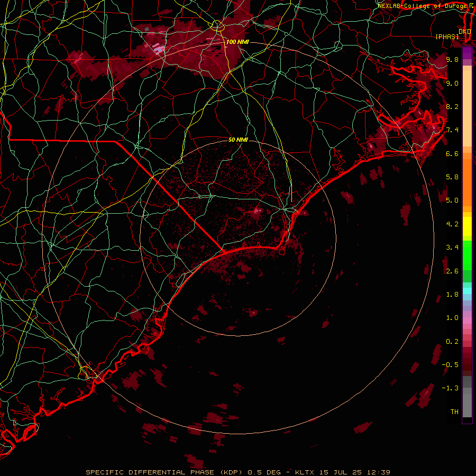
Task: Click the 50 NMI range ring label
Action: click(x=238, y=140)
